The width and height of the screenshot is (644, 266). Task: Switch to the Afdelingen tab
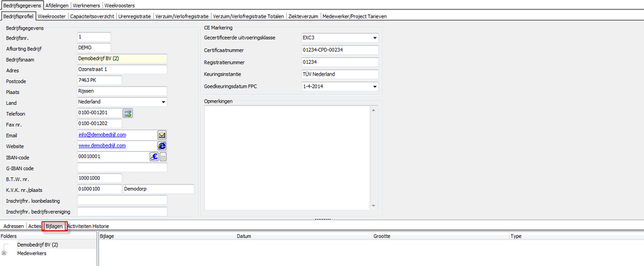coord(57,5)
